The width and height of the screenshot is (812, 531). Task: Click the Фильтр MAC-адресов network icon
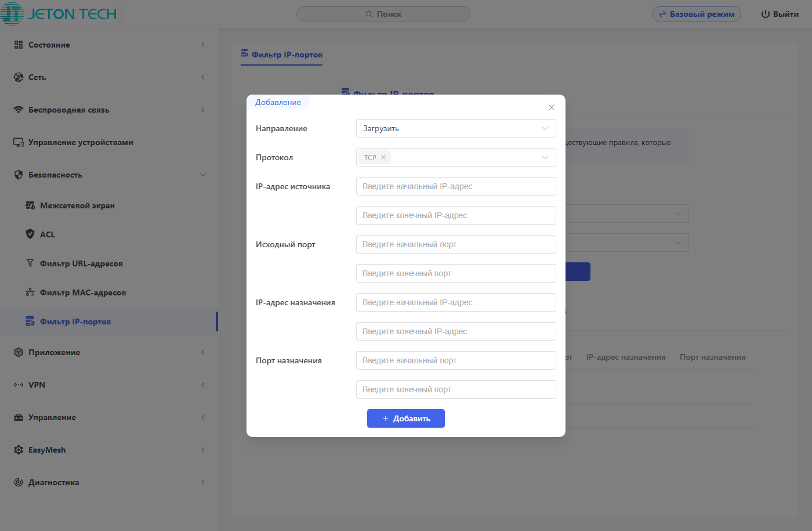(30, 292)
